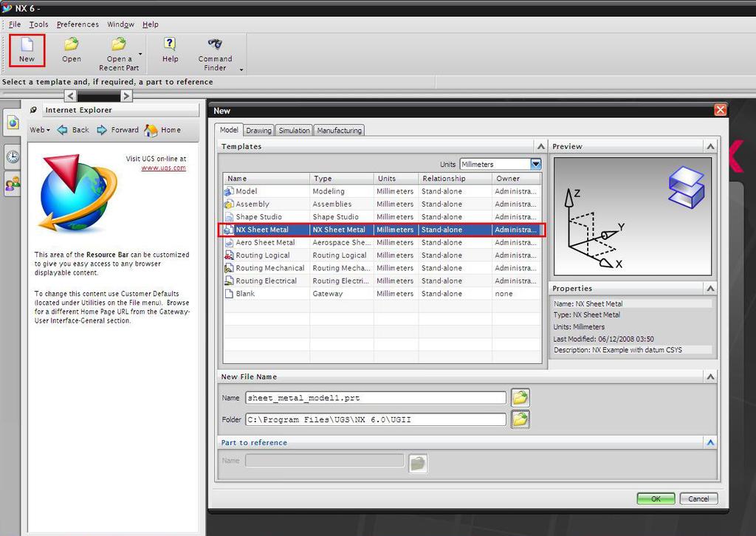756x536 pixels.
Task: Click the file Name input field
Action: [x=376, y=398]
